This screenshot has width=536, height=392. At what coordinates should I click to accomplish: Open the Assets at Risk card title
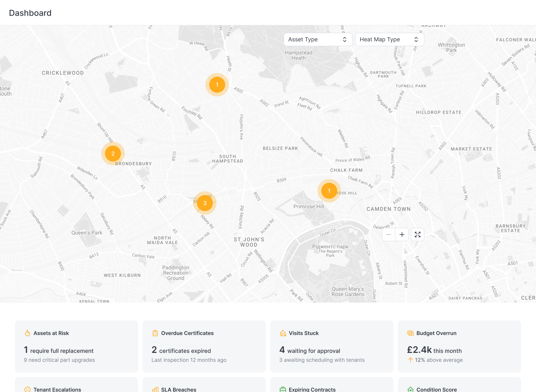tap(51, 333)
